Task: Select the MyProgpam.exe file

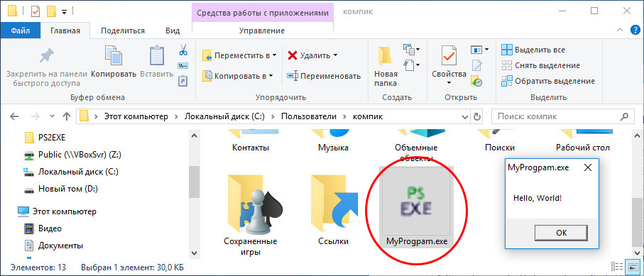Action: pos(417,207)
